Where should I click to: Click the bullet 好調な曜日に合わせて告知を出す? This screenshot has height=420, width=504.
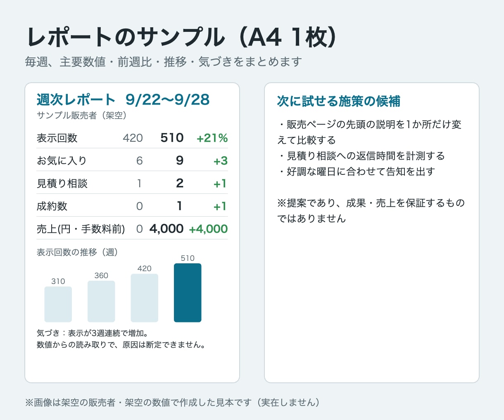356,172
